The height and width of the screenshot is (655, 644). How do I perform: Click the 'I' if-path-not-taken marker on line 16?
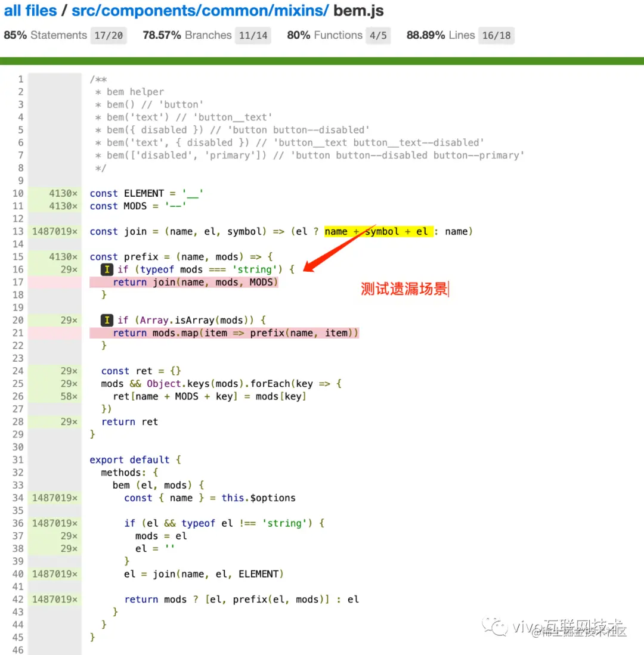[x=107, y=269]
